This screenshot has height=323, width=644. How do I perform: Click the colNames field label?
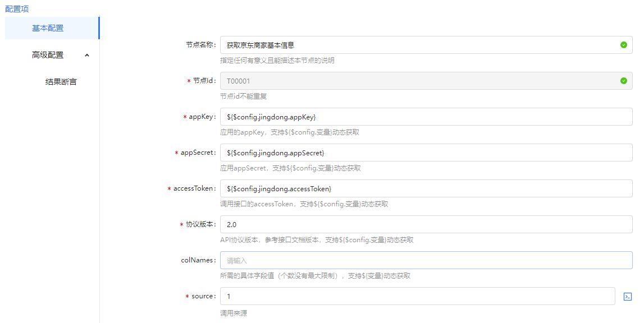[x=198, y=260]
